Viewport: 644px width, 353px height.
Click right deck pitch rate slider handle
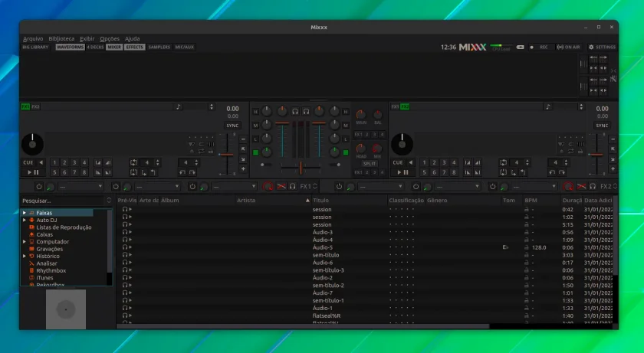point(596,155)
